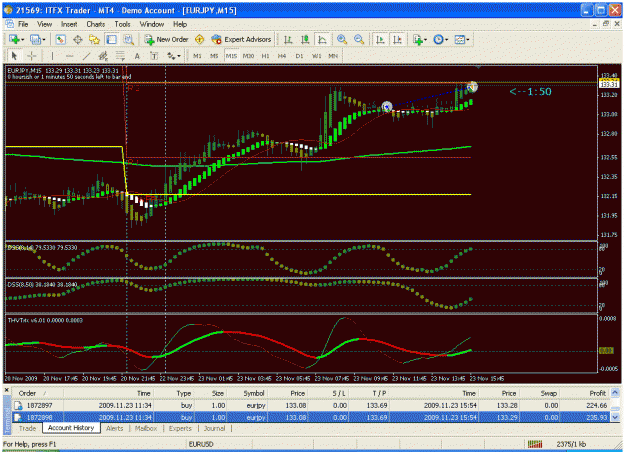Zoom in the chart
Viewport: 625px width, 452px height.
click(342, 39)
